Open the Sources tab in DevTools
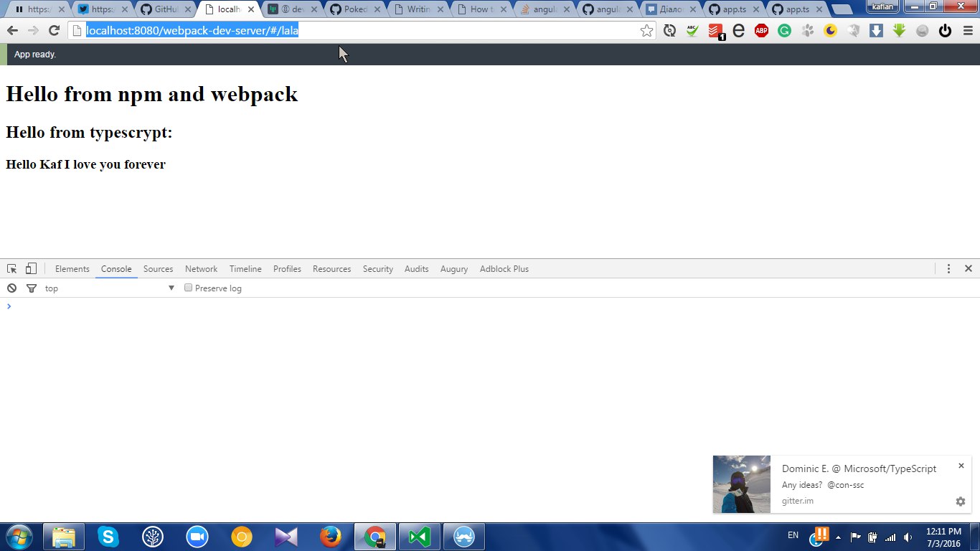Screen dimensions: 980x551 coord(158,269)
